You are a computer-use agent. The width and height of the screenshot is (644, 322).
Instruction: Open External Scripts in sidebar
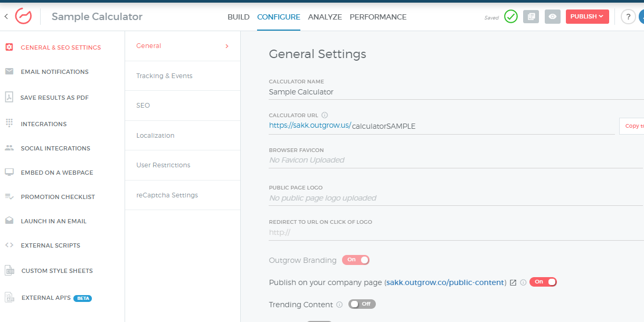pos(51,245)
